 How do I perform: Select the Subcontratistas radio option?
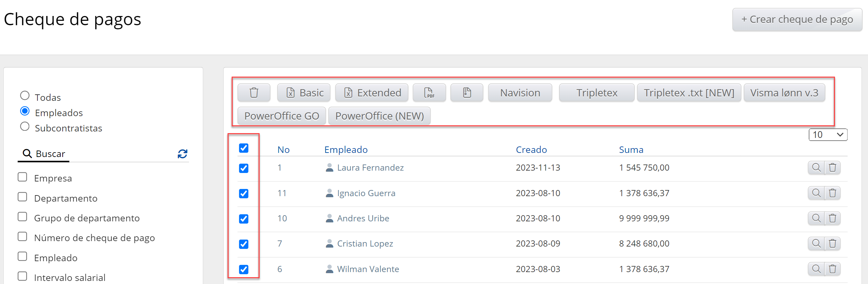pyautogui.click(x=25, y=127)
